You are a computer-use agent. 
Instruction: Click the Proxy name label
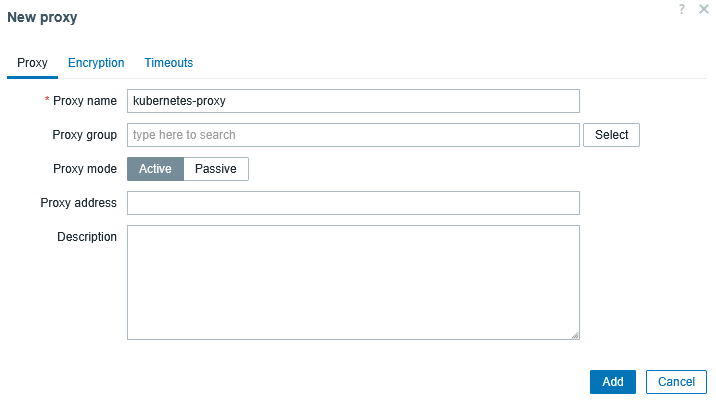(x=84, y=101)
